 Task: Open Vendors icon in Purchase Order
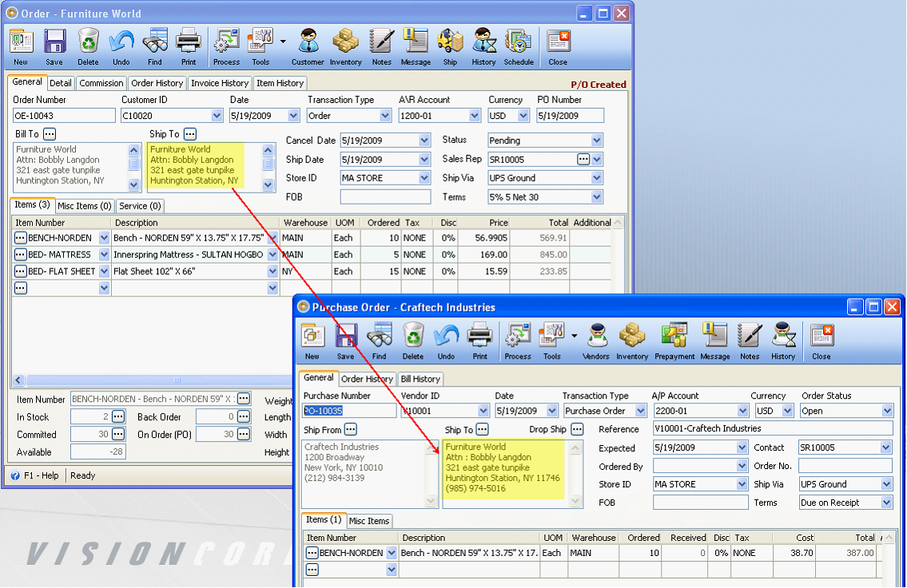(x=596, y=341)
